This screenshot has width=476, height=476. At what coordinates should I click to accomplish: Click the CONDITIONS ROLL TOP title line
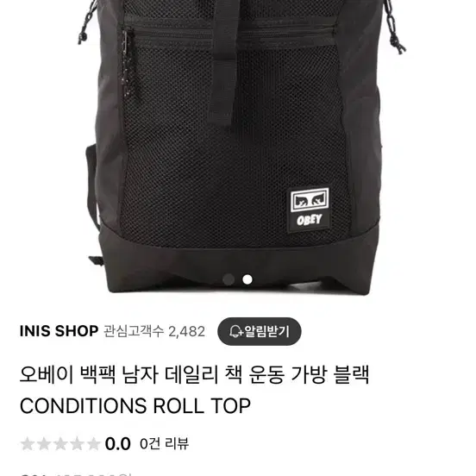(135, 405)
